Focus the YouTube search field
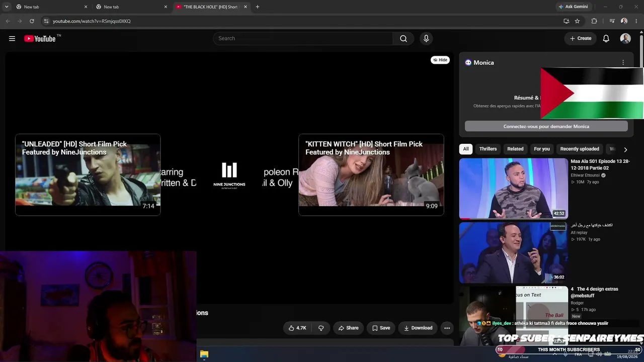Image resolution: width=644 pixels, height=362 pixels. coord(303,39)
